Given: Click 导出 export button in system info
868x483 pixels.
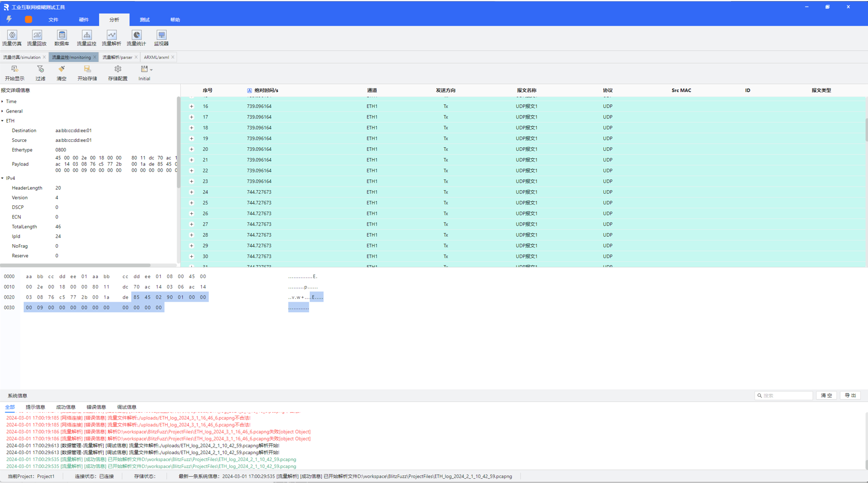Looking at the screenshot, I should [x=850, y=396].
